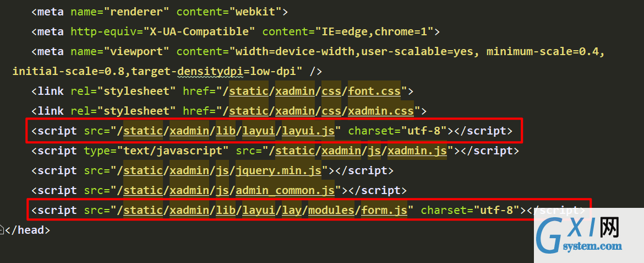Click the closing </script> tag on the admin_common.js line
This screenshot has width=644, height=263.
[378, 190]
